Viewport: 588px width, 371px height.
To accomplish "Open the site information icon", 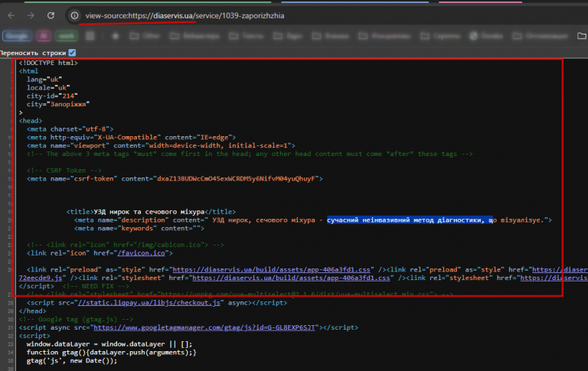I will (74, 15).
